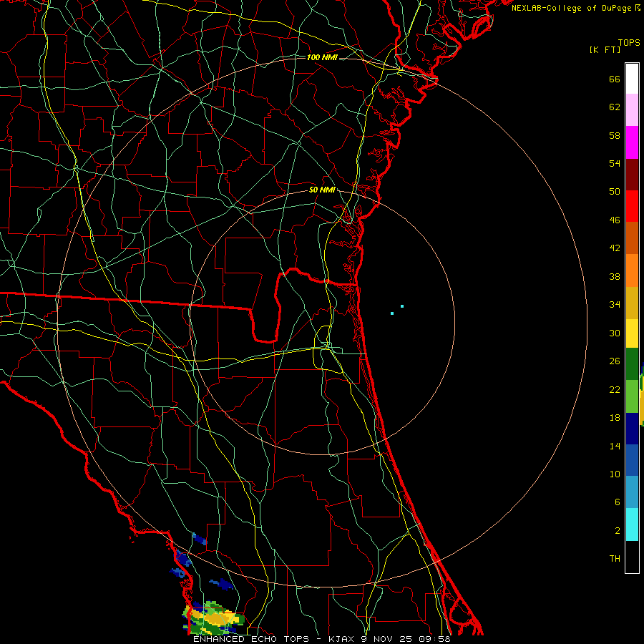Click legend value '50'

[615, 192]
